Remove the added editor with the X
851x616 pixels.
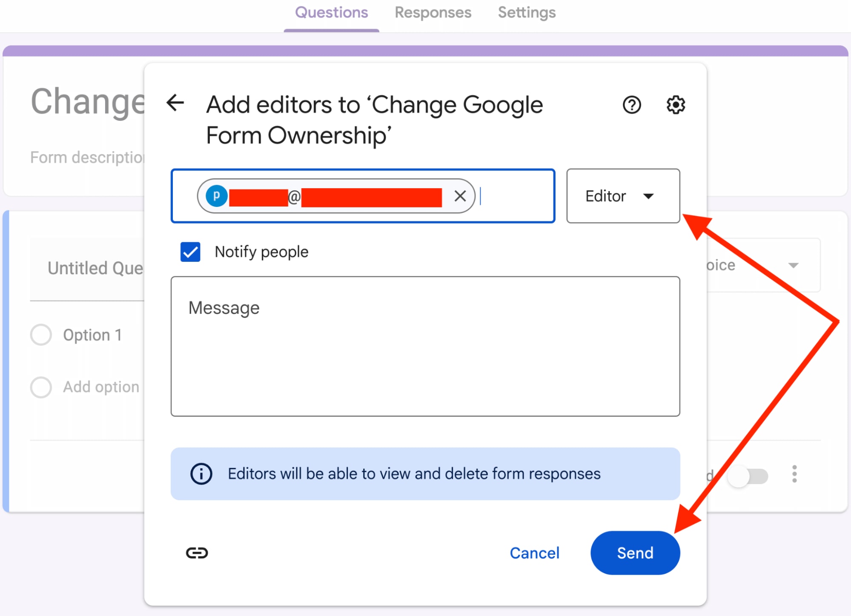coord(460,196)
